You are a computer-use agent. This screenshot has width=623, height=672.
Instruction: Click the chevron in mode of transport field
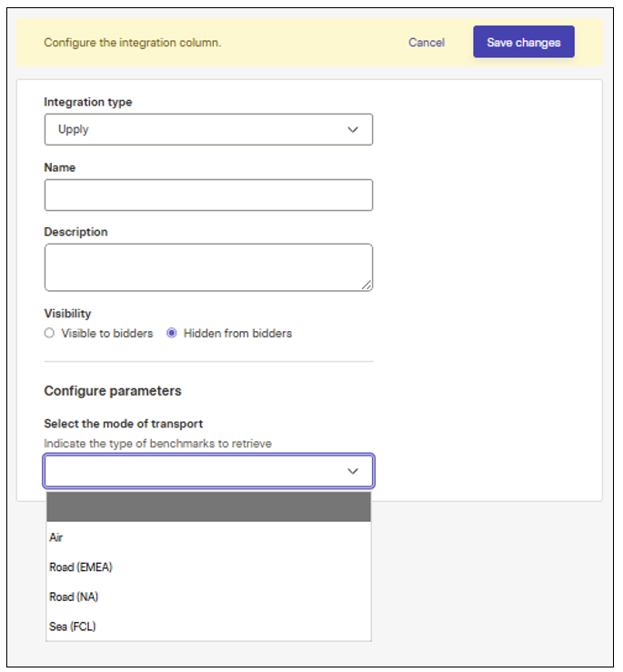point(353,471)
